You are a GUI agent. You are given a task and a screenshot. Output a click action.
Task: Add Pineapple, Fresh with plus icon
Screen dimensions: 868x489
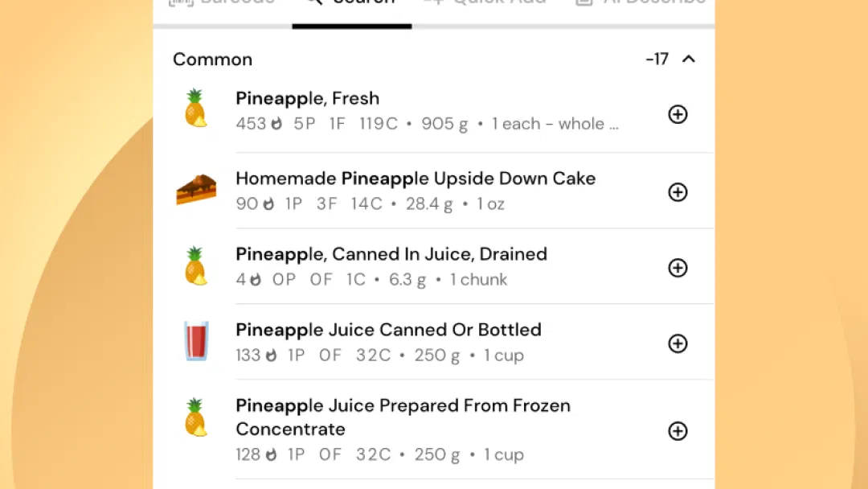pos(678,114)
